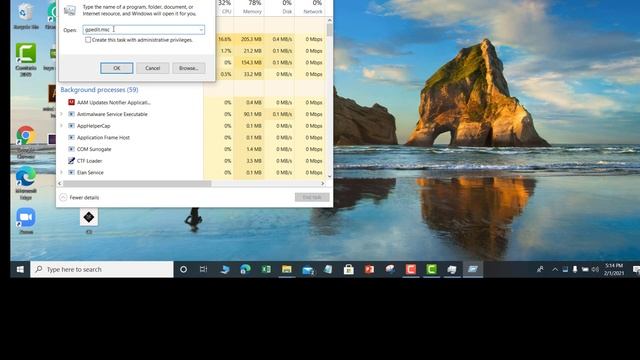This screenshot has height=360, width=640.
Task: Click the horizontal scrollbar left arrow
Action: [x=60, y=184]
